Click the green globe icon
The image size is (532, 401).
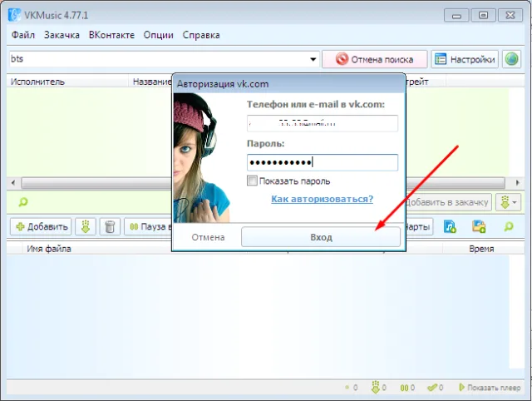pos(512,59)
